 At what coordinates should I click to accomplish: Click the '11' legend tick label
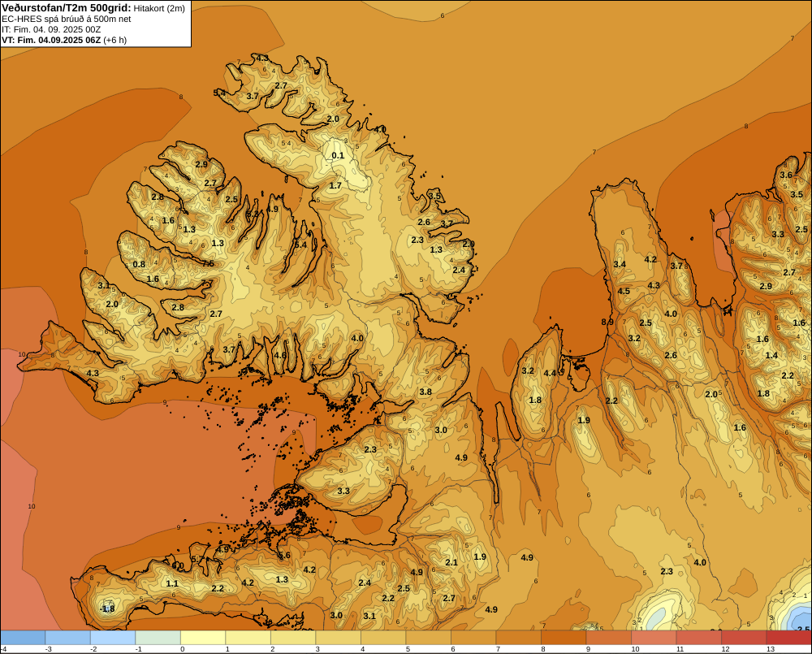tap(680, 649)
